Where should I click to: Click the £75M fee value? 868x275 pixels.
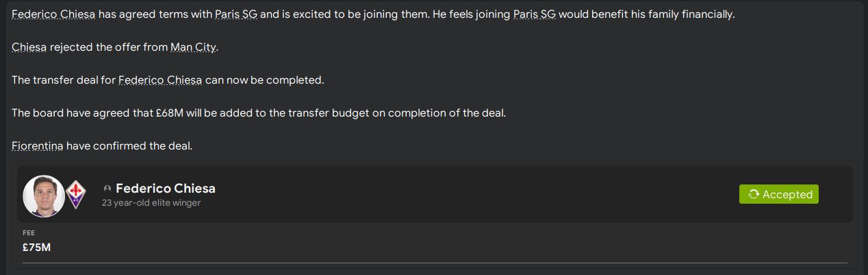pyautogui.click(x=36, y=247)
